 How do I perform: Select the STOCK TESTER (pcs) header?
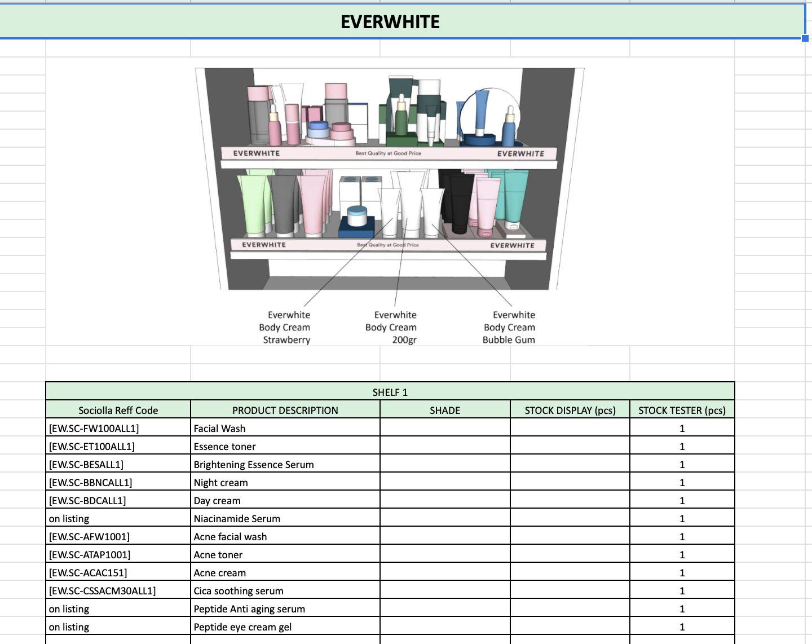tap(682, 410)
